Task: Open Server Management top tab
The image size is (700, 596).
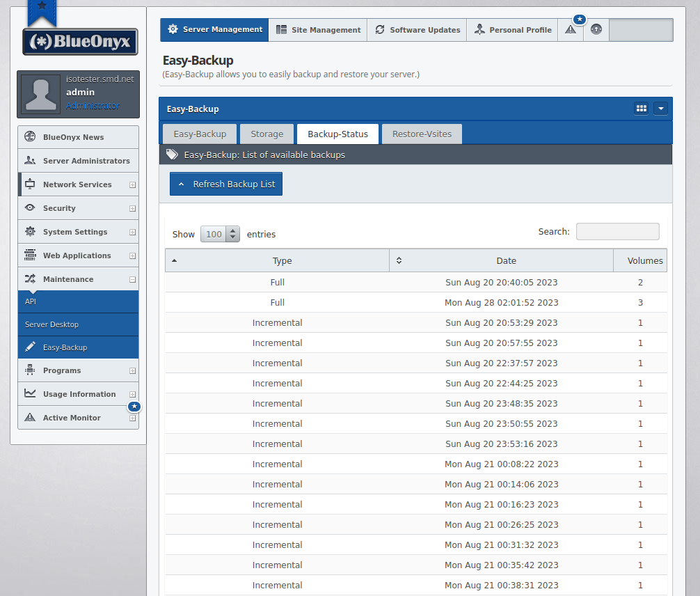Action: pos(214,29)
